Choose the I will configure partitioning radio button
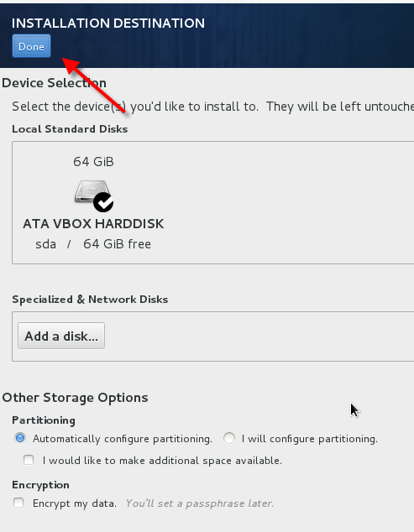Image resolution: width=414 pixels, height=532 pixels. click(x=229, y=438)
